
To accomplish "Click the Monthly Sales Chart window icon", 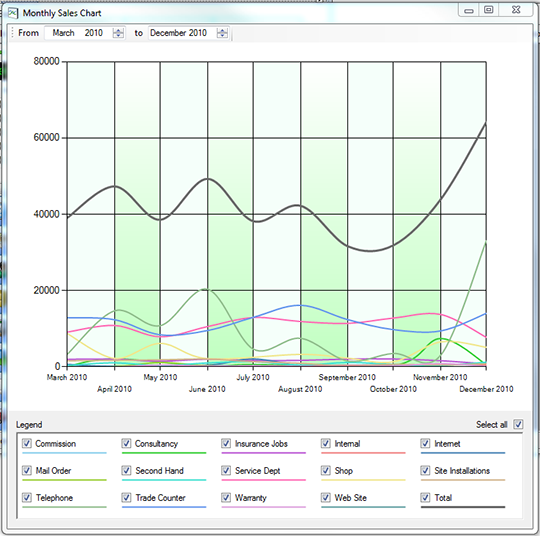I will point(13,13).
